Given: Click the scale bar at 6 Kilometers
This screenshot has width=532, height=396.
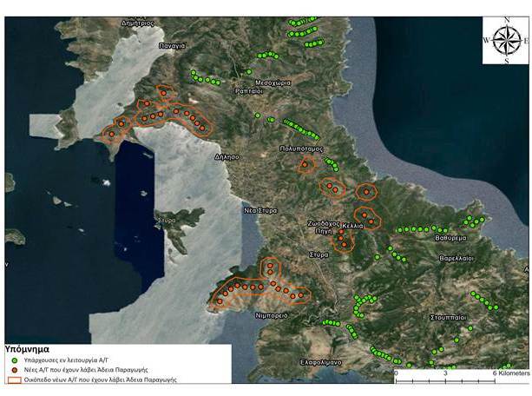Looking at the screenshot, I should pyautogui.click(x=495, y=373).
